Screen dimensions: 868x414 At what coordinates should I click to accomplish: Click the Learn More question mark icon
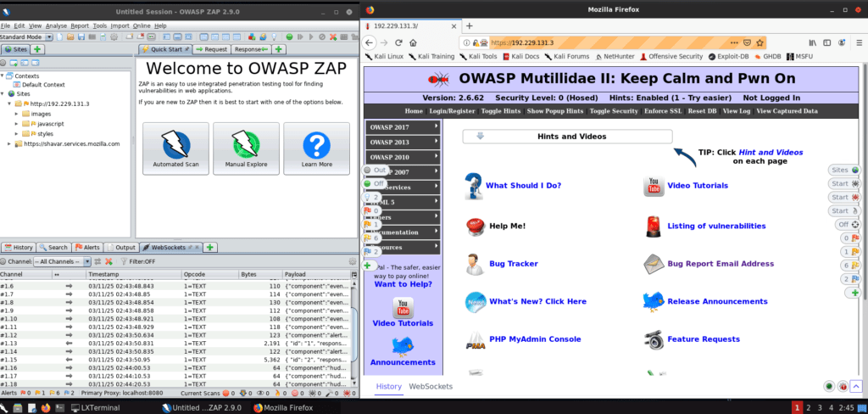click(316, 143)
